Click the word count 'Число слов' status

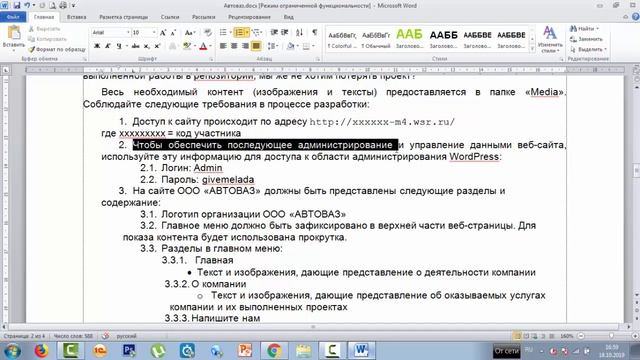tap(73, 336)
